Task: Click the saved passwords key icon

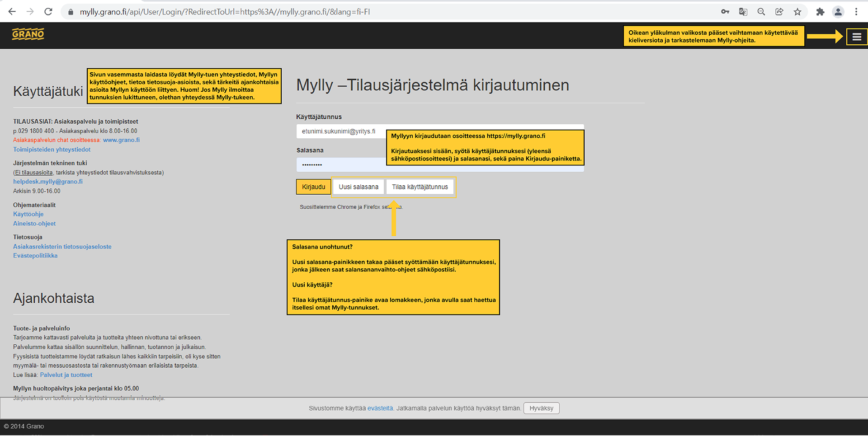Action: click(x=725, y=12)
